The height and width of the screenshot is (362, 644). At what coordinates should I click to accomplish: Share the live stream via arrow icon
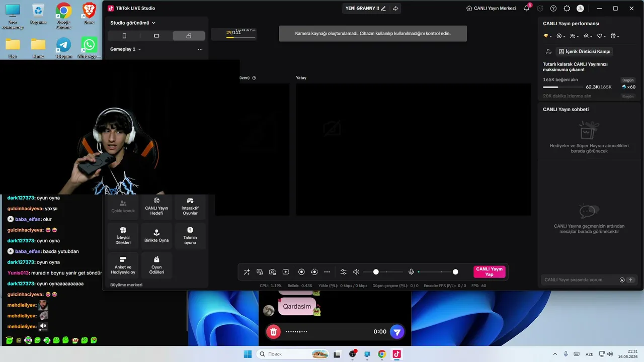[395, 9]
